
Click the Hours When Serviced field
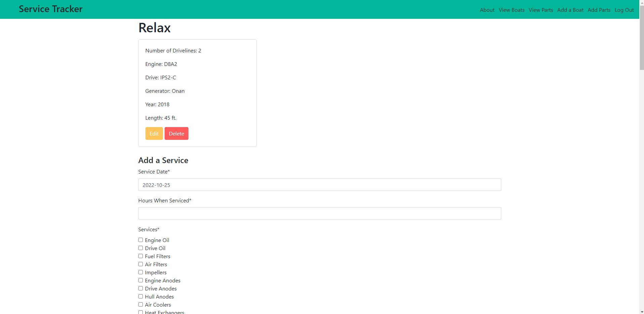pyautogui.click(x=319, y=213)
